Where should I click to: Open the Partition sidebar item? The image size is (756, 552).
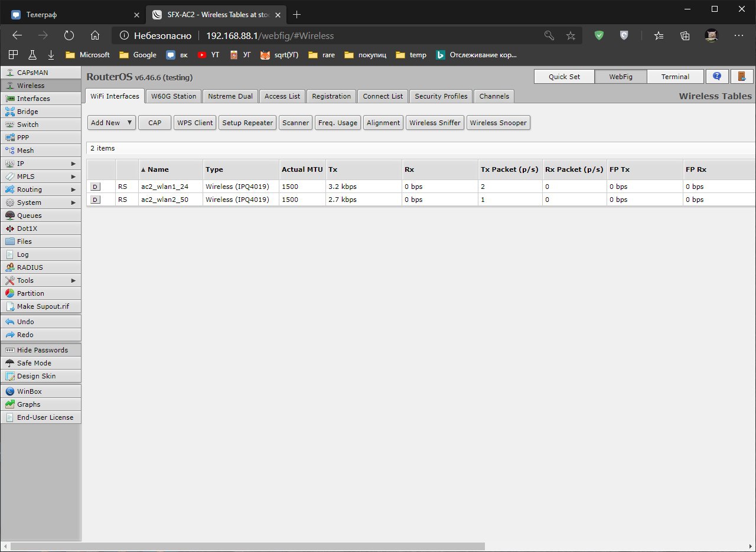coord(41,293)
